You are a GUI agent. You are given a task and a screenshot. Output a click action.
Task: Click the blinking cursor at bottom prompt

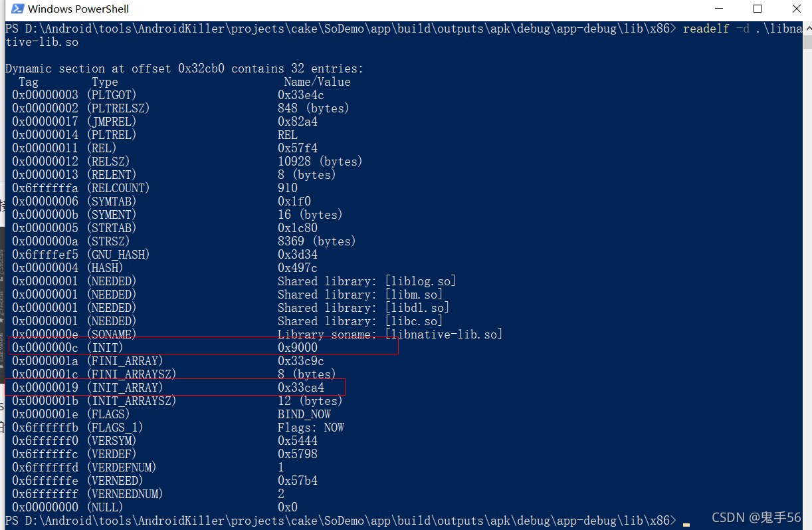click(x=686, y=523)
